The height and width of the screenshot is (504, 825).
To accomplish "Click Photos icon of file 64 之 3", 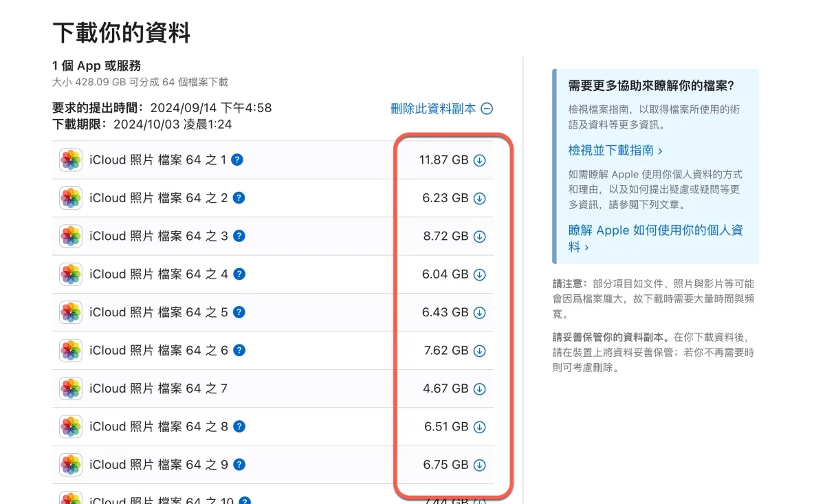I will click(x=71, y=236).
